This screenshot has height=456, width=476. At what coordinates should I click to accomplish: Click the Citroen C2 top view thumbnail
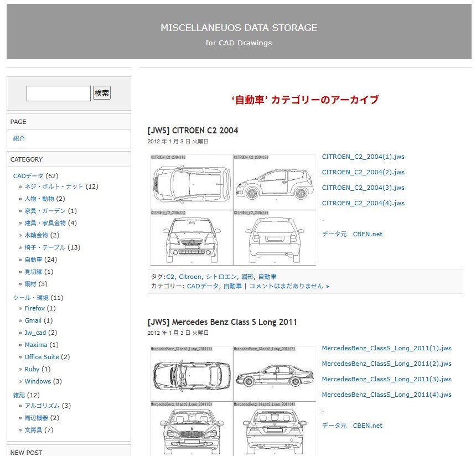click(x=192, y=182)
